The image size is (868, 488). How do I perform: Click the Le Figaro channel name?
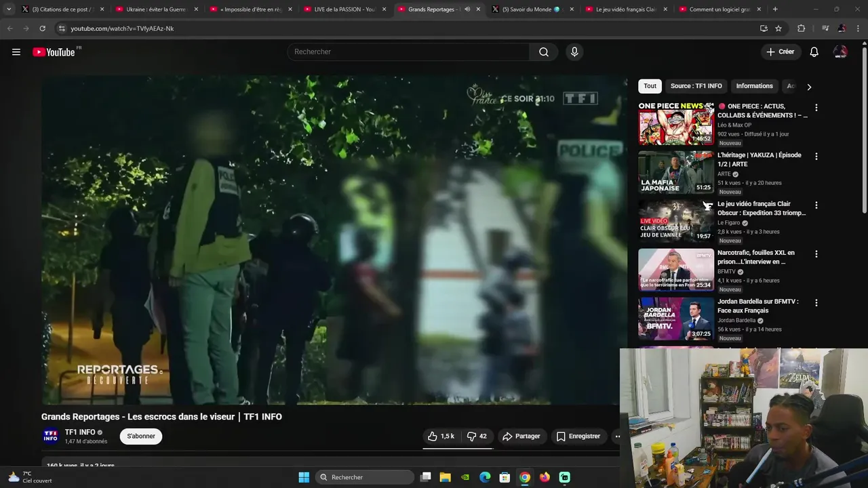pyautogui.click(x=728, y=223)
